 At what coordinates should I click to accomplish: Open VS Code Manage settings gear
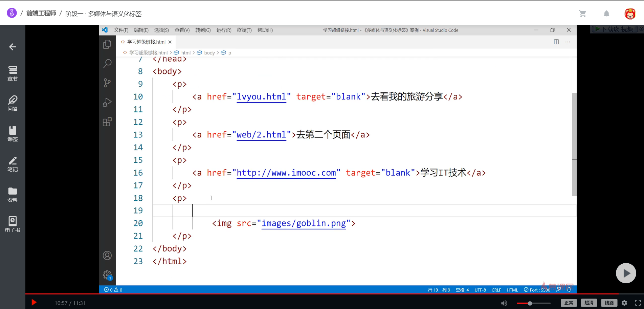107,275
